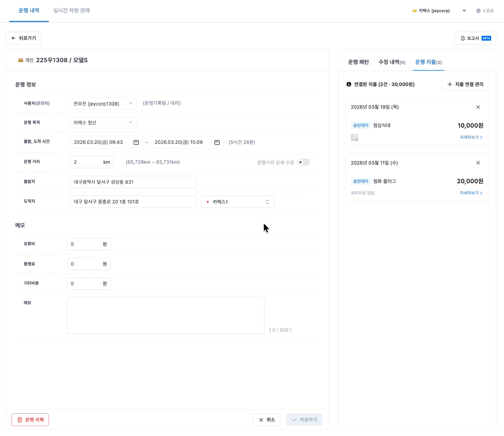
Task: Open the 수정 내역(0) tab
Action: pos(392,62)
